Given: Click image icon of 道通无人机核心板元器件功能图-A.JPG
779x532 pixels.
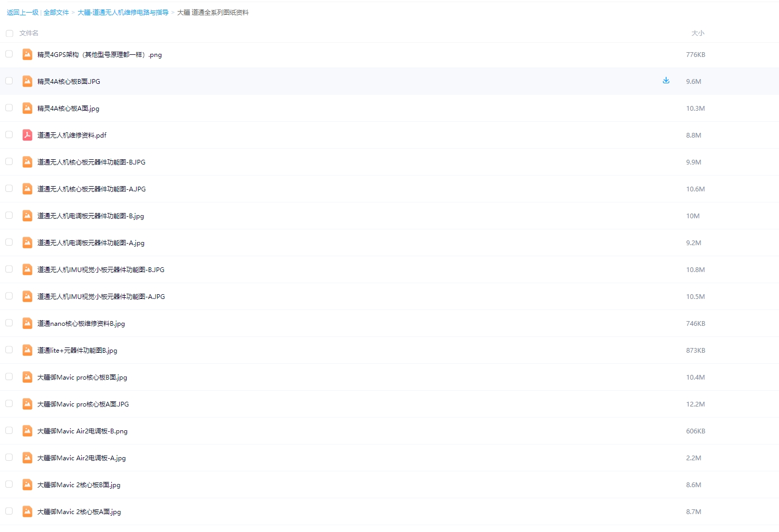Looking at the screenshot, I should 27,189.
